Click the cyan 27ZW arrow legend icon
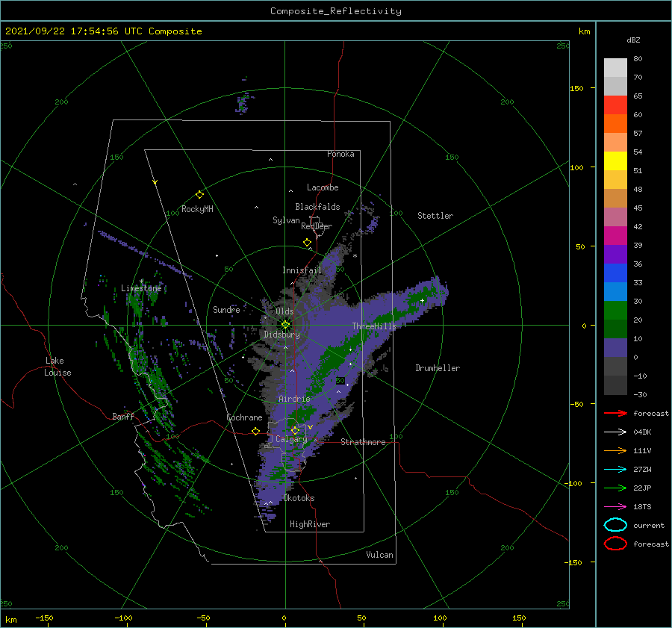672x628 pixels. [x=615, y=470]
